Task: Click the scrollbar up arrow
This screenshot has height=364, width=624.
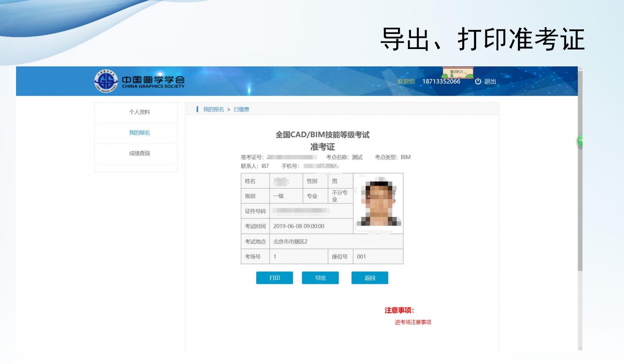Action: (x=580, y=69)
